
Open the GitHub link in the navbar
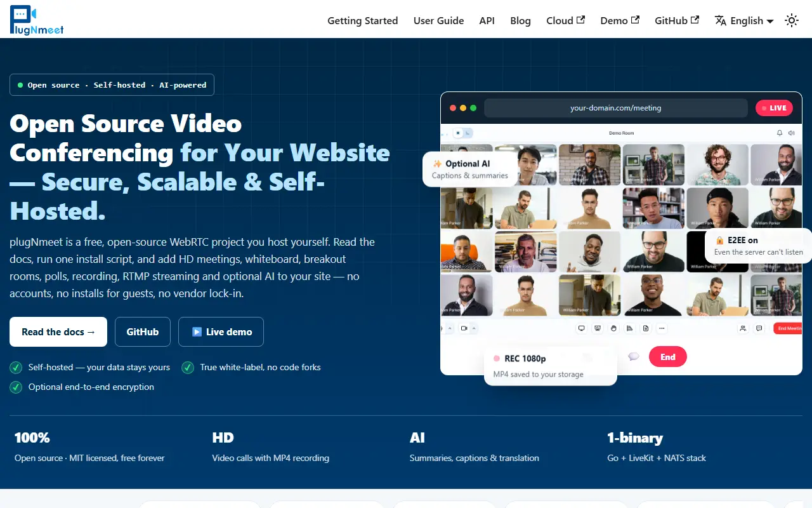677,20
